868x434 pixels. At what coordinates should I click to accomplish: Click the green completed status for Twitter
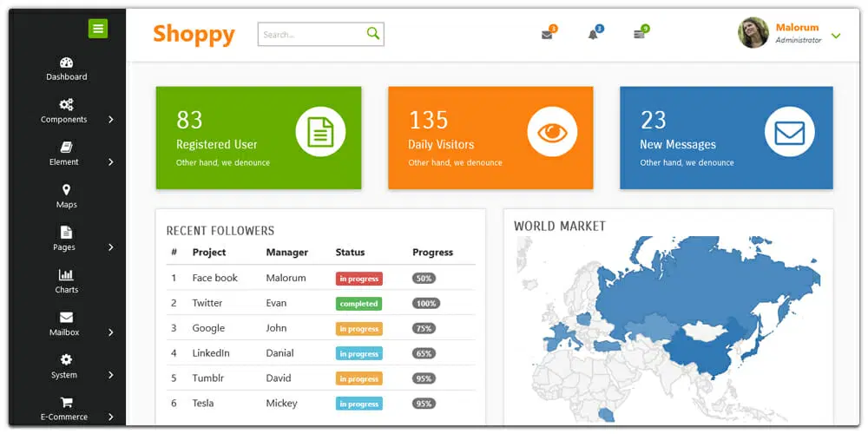tap(358, 304)
